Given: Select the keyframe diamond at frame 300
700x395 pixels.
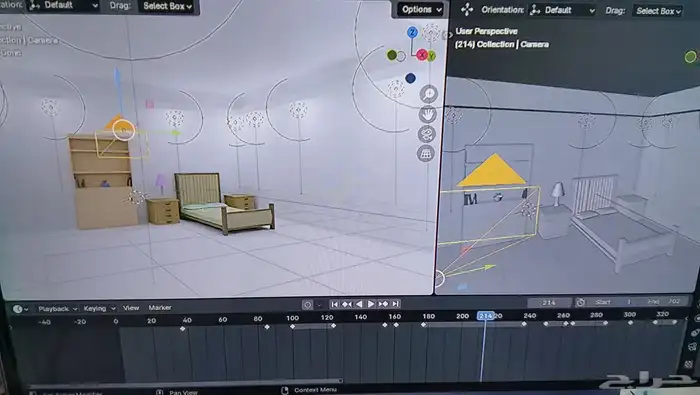Looking at the screenshot, I should [x=630, y=322].
